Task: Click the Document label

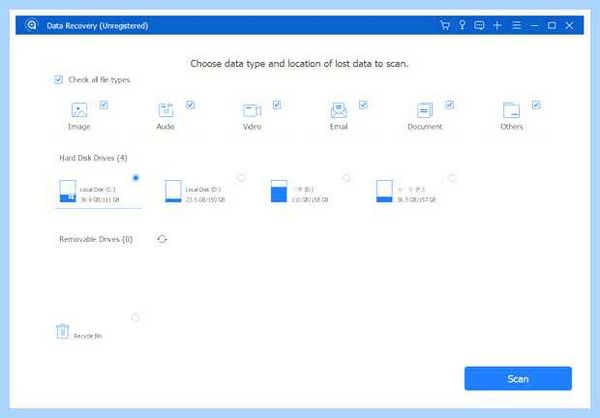Action: (425, 127)
